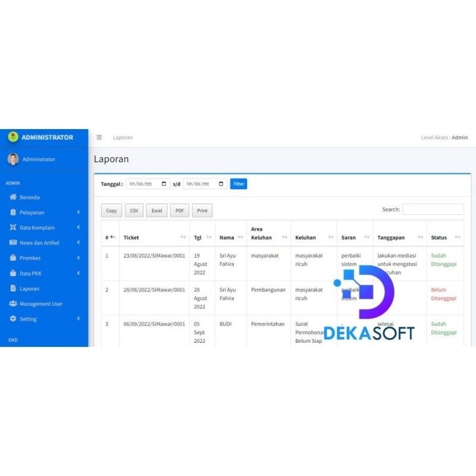This screenshot has width=476, height=476.
Task: Sort table by Status column arrows
Action: [458, 237]
